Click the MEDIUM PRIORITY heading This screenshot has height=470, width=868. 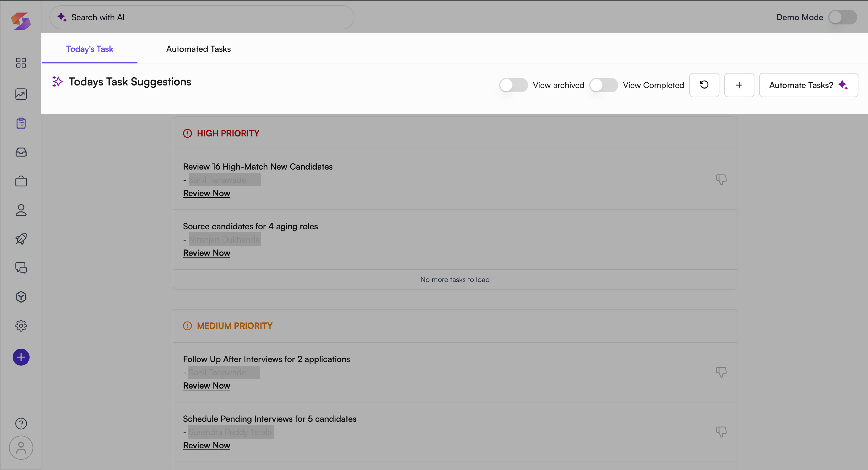click(x=234, y=326)
